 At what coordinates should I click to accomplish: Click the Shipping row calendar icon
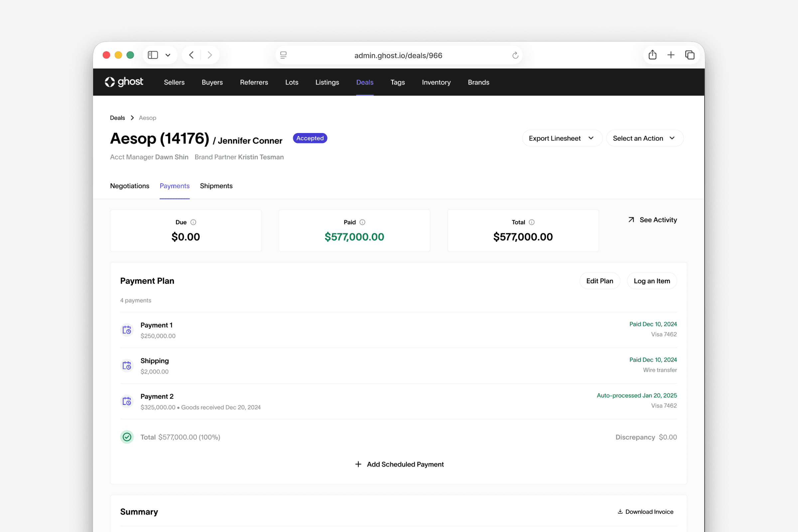pyautogui.click(x=127, y=365)
